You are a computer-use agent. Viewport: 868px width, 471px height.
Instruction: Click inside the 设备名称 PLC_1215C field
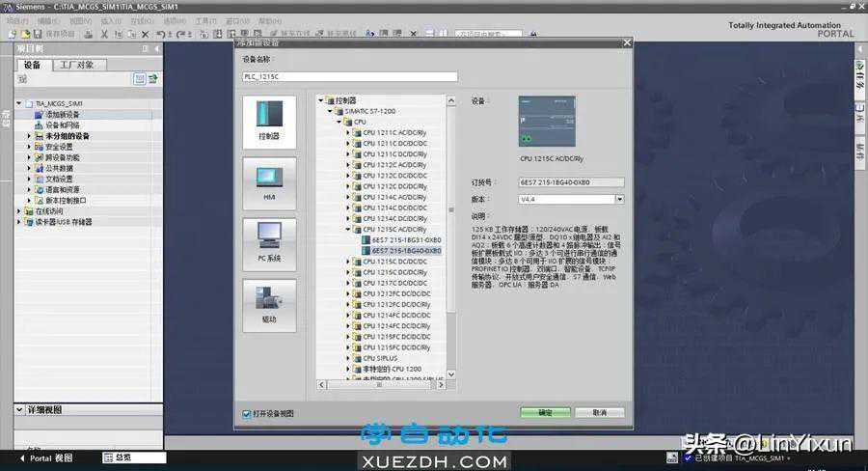click(349, 77)
